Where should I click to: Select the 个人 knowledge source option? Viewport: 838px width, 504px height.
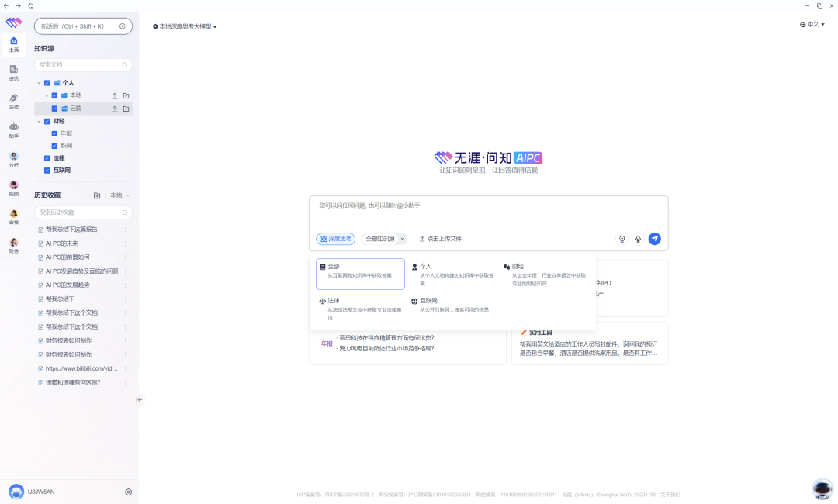tap(452, 274)
